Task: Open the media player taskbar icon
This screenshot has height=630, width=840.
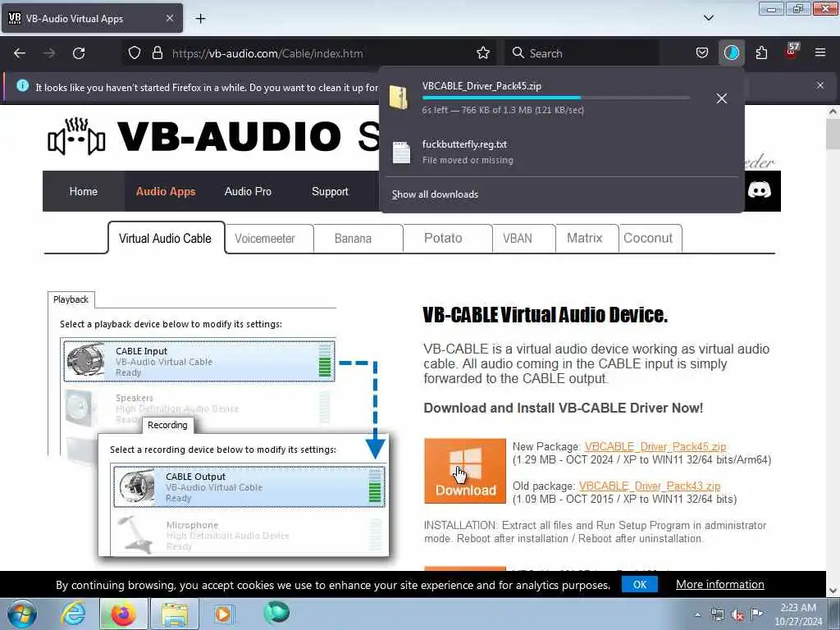Action: [223, 614]
